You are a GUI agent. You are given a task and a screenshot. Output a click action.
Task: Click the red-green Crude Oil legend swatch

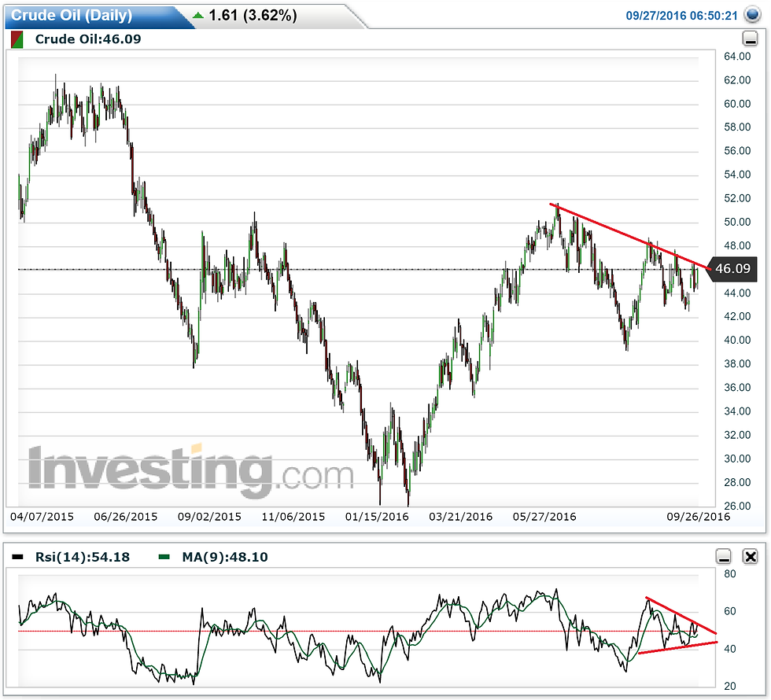coord(17,39)
